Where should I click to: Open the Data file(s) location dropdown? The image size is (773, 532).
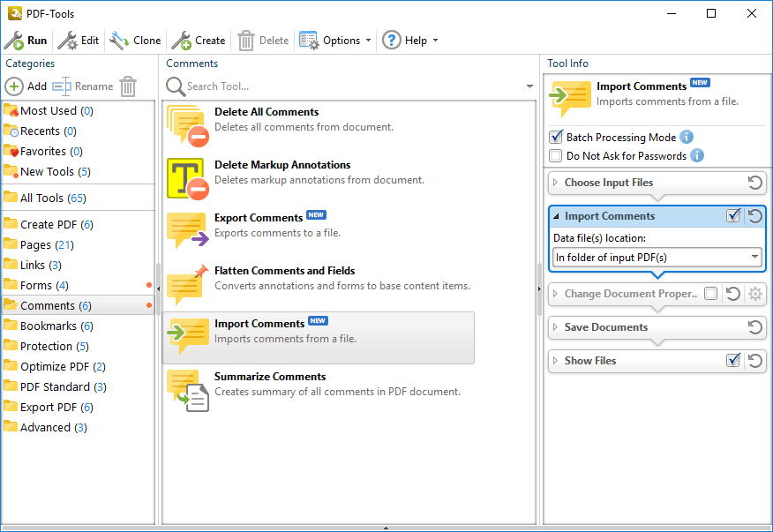tap(657, 258)
